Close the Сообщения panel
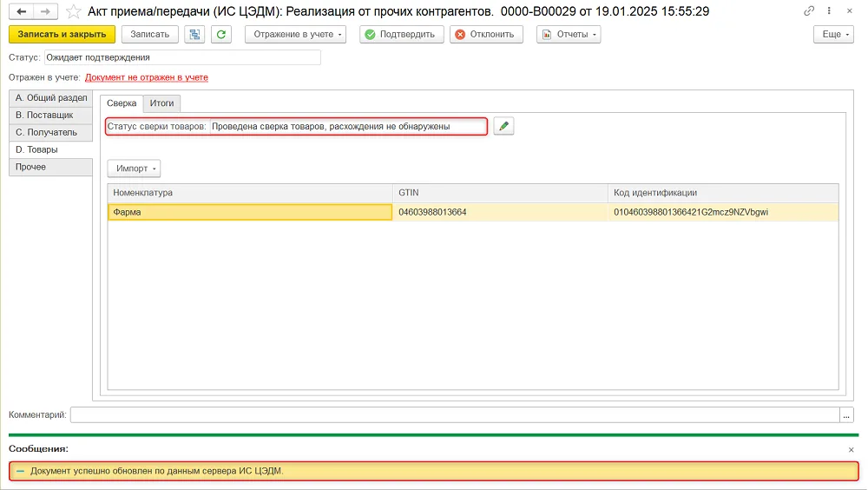The width and height of the screenshot is (868, 490). coord(851,449)
